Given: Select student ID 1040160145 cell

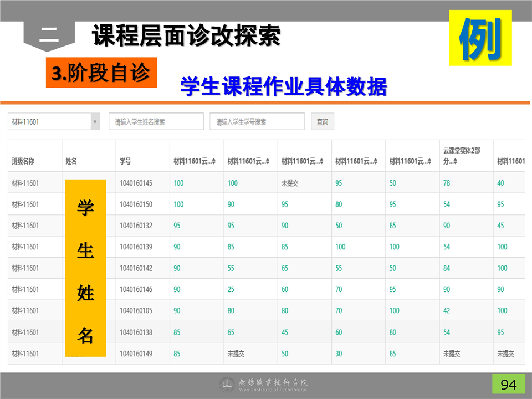Looking at the screenshot, I should [136, 183].
